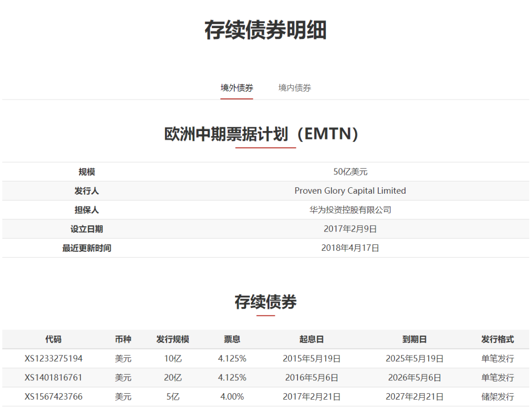
Task: Select bond code XS1401816761
Action: (54, 378)
